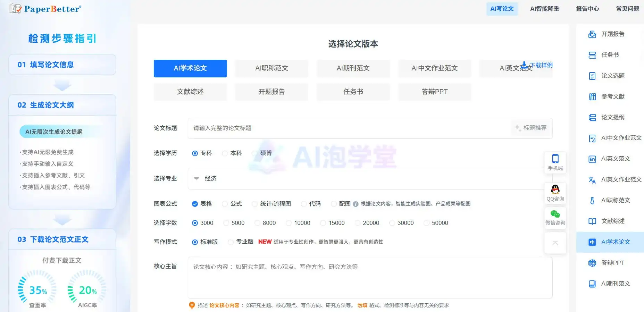Select the 8000 word count radio
644x312 pixels.
257,223
